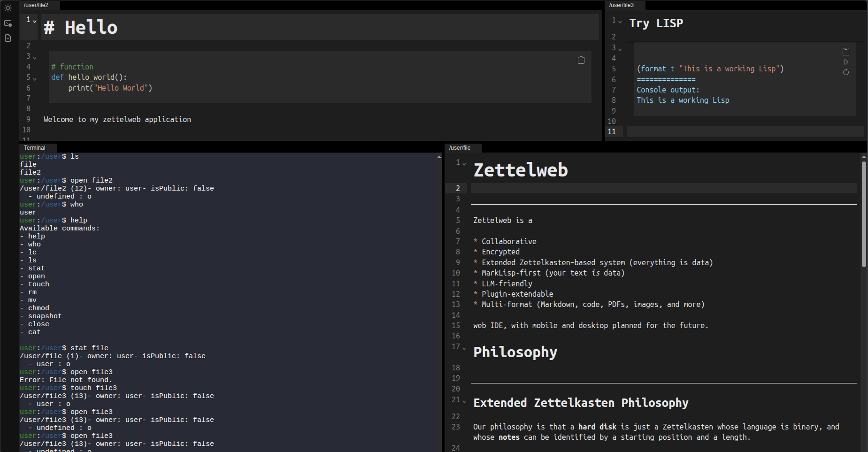Viewport: 868px width, 452px height.
Task: Click 'Error: File not found.' in terminal
Action: tap(66, 380)
